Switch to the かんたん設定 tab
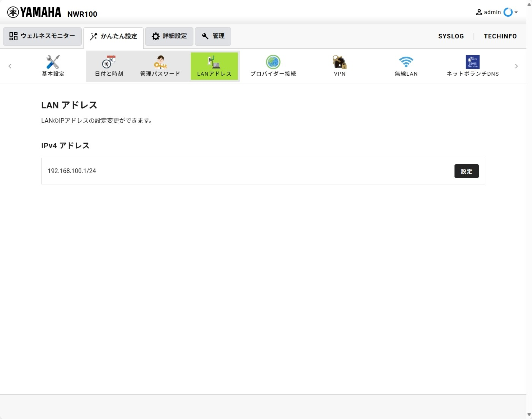Viewport: 532px width, 419px height. coord(113,36)
